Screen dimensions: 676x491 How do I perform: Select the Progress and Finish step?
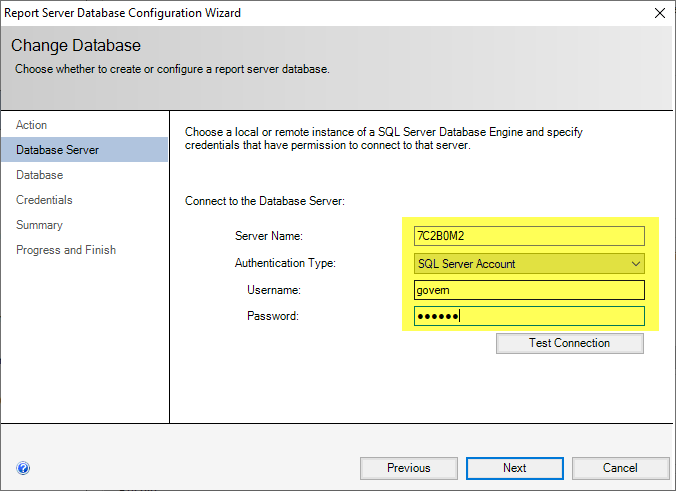tap(66, 250)
